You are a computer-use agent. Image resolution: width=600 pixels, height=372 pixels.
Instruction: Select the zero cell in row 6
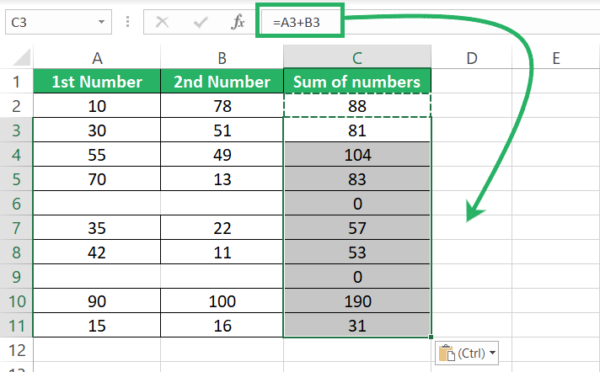pos(357,204)
